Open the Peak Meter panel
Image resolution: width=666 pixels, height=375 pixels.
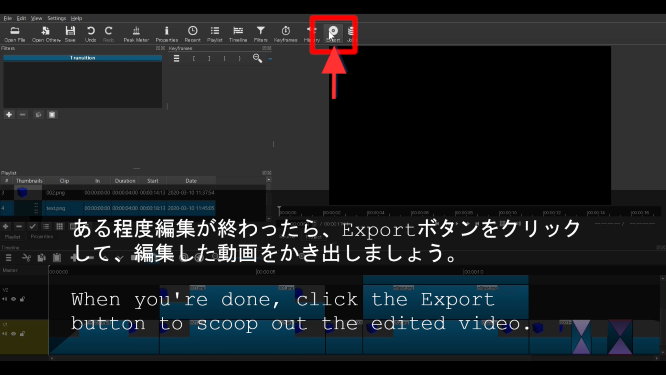pos(136,34)
